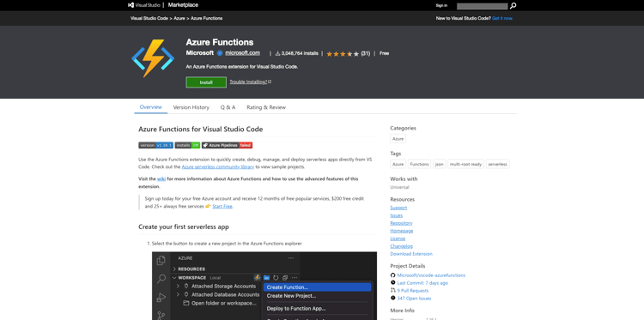Open the Q & A tab
This screenshot has height=320, width=644.
tap(228, 107)
